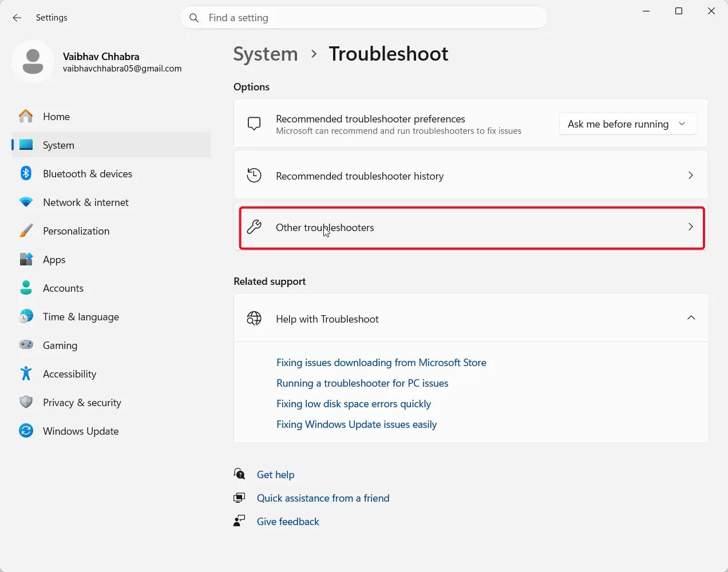
Task: Open Windows Update settings
Action: coord(111,431)
